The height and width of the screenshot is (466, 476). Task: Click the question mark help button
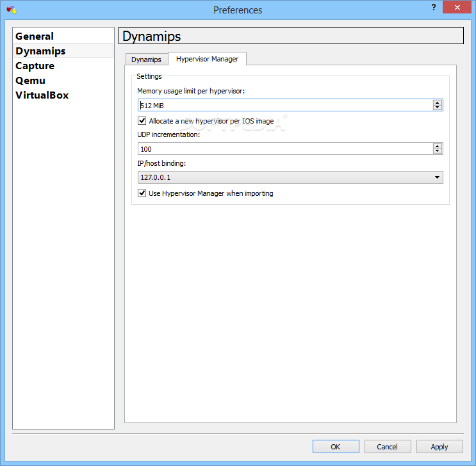pyautogui.click(x=434, y=7)
